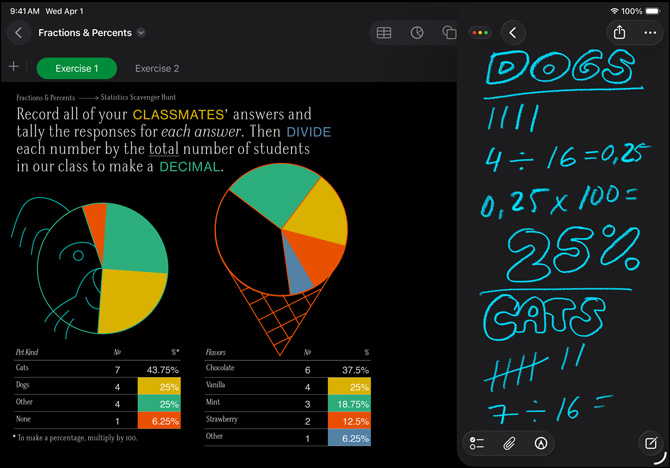The height and width of the screenshot is (468, 670).
Task: Expand the Fractions & Percents title dropdown
Action: click(141, 33)
